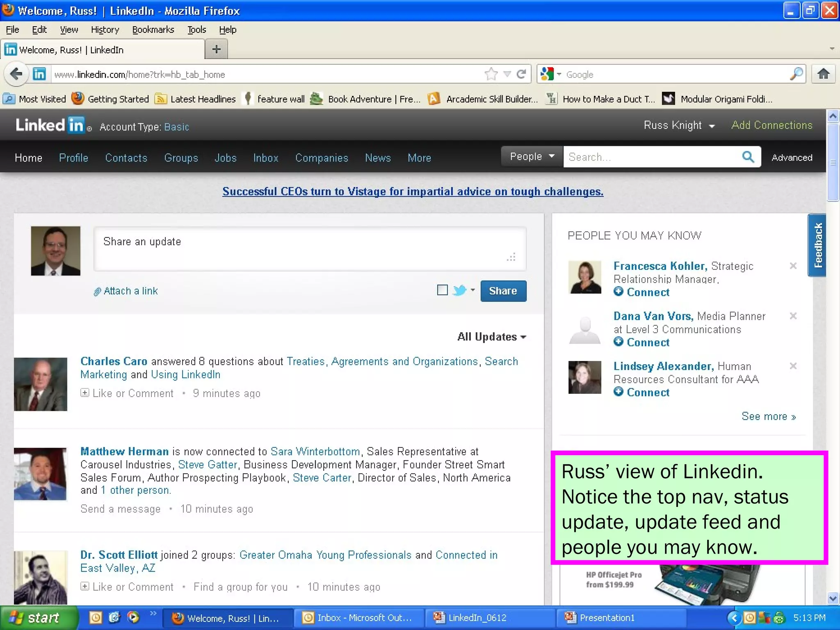Open the address bar history dropdown arrow
840x630 pixels.
click(x=507, y=74)
